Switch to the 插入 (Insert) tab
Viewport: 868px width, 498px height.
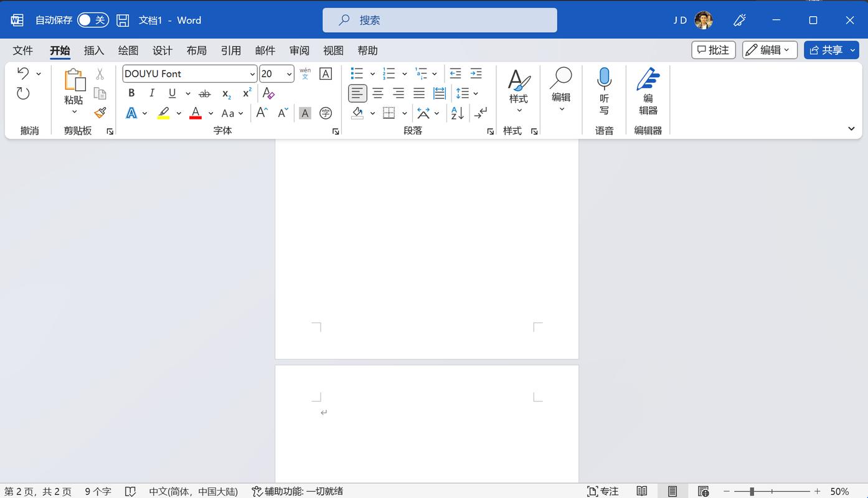94,50
